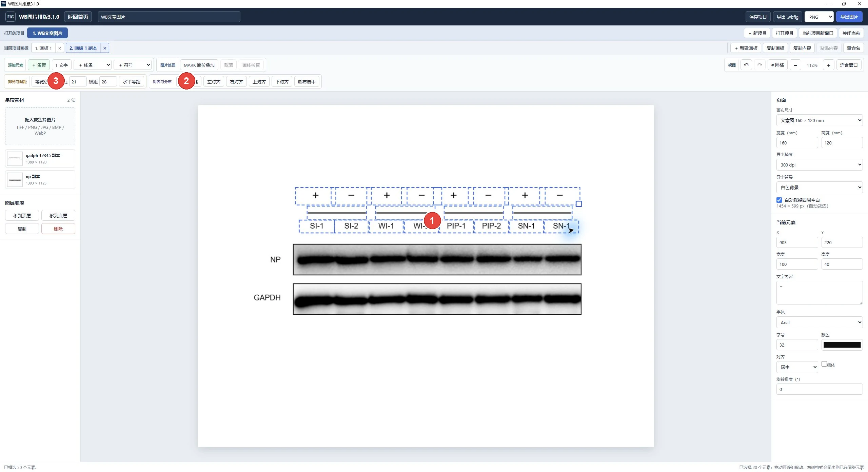Open the 导出精度 300 dpi dropdown
Screen dimensions: 868x472
coord(820,165)
